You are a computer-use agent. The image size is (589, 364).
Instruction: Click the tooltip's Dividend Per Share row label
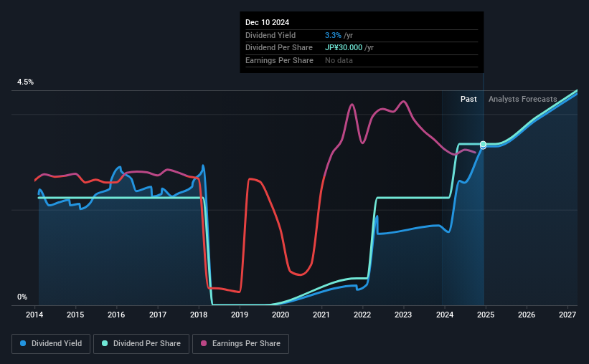coord(279,48)
